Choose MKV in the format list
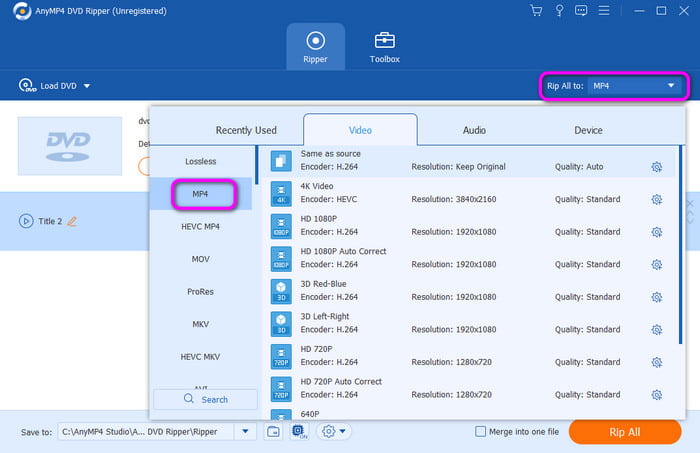Image resolution: width=700 pixels, height=453 pixels. pos(200,324)
